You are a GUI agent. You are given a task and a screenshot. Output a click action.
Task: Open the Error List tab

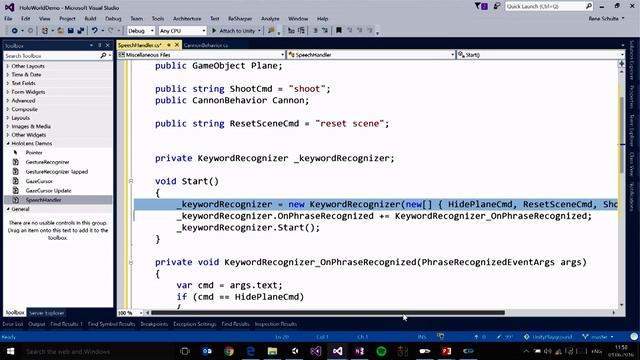click(13, 324)
